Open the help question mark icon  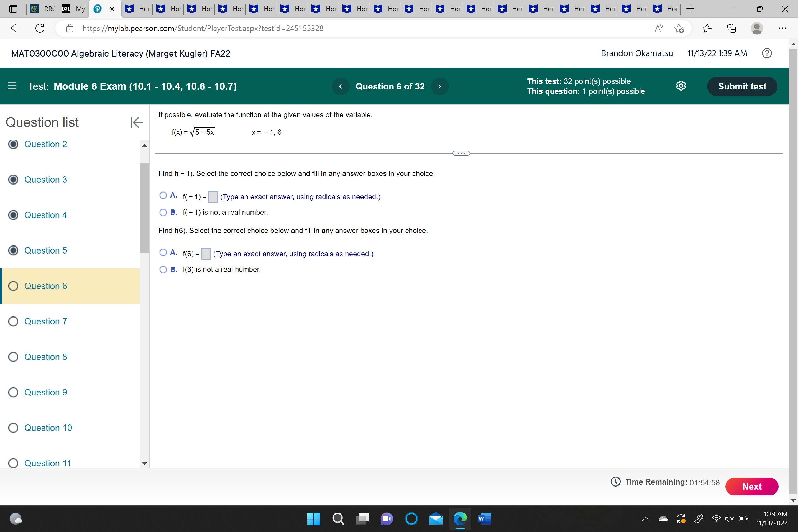pyautogui.click(x=767, y=53)
